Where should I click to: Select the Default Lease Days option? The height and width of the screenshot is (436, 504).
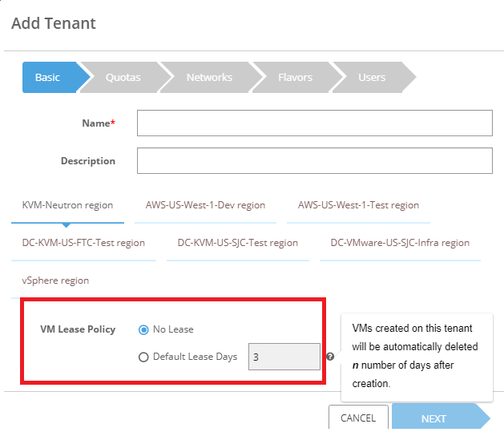pos(144,357)
